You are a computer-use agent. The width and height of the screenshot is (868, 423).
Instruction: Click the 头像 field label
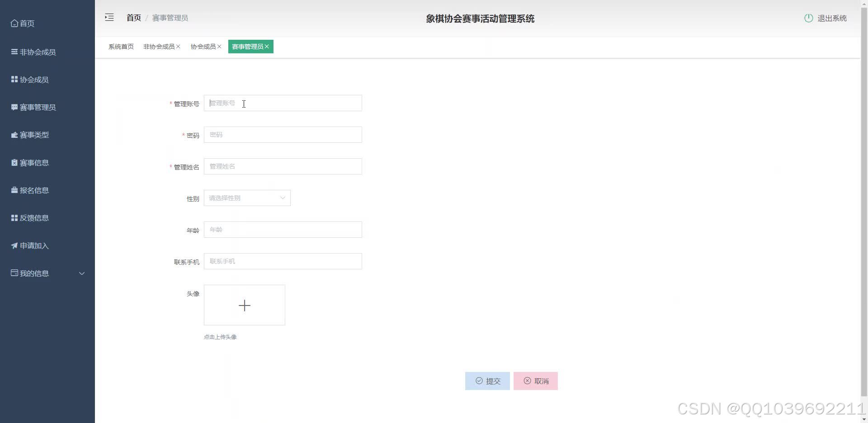point(193,294)
